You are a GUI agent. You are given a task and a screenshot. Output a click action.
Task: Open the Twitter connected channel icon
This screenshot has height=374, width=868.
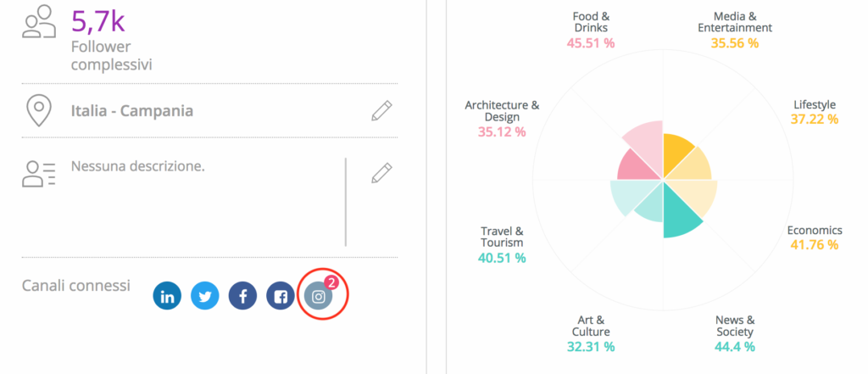click(204, 296)
